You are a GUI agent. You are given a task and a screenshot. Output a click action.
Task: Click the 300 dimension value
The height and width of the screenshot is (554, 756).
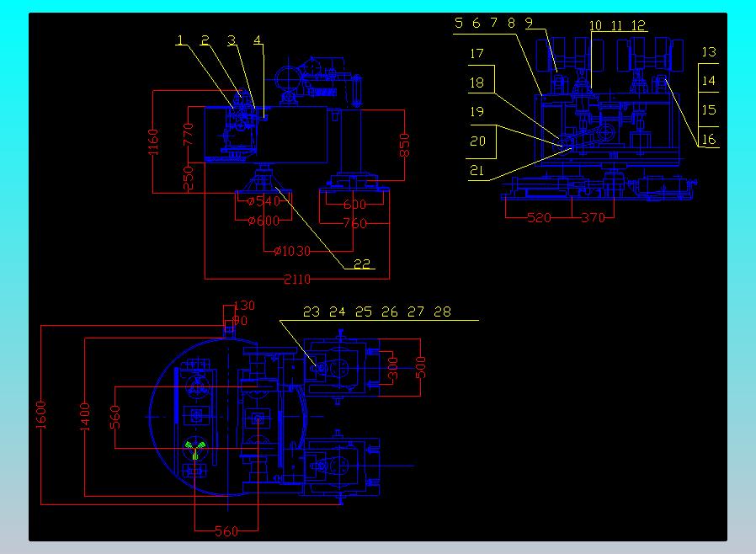point(393,369)
